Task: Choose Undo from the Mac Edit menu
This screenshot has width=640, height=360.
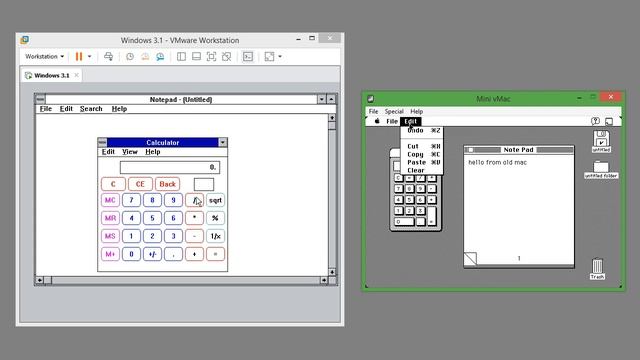Action: pyautogui.click(x=422, y=130)
